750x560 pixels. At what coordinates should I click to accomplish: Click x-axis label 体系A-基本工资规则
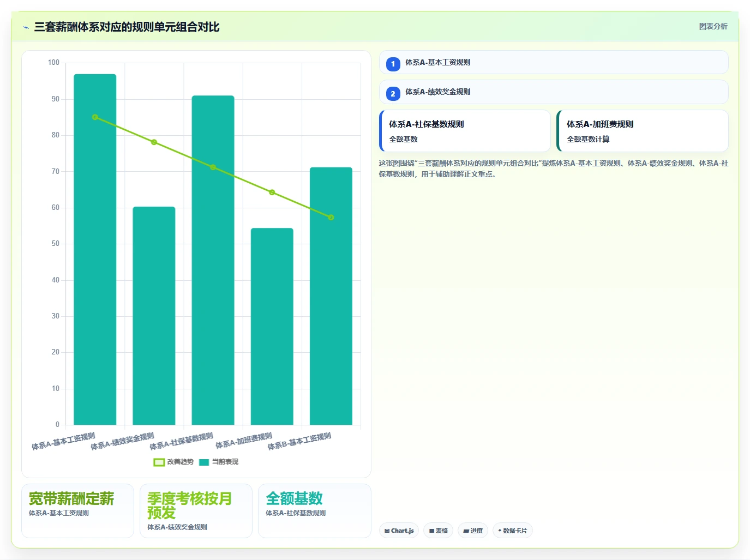[63, 441]
